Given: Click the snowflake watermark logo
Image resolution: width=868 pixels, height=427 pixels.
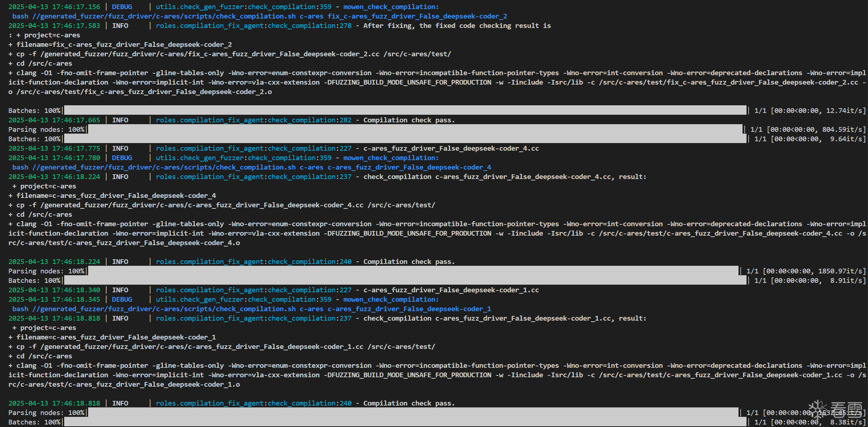Looking at the screenshot, I should pos(817,410).
